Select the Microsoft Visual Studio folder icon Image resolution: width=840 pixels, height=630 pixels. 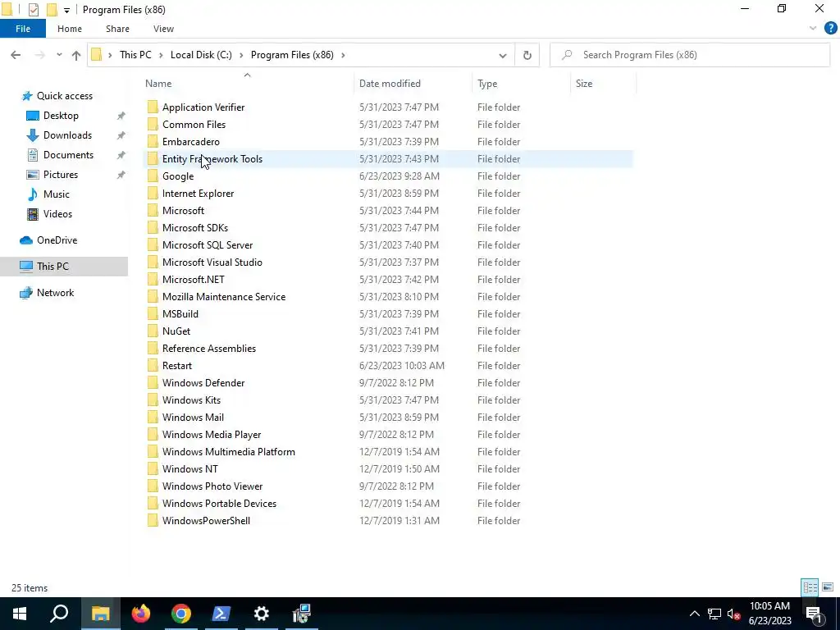pos(153,262)
